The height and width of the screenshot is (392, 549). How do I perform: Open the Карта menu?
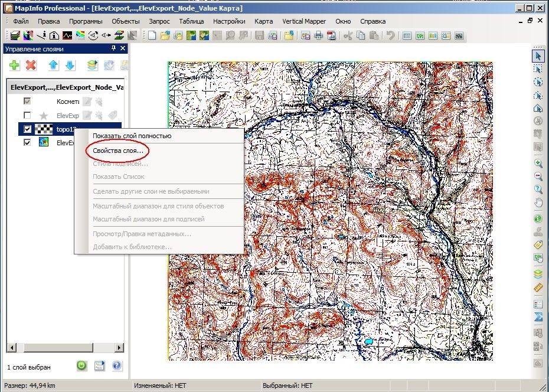point(264,21)
